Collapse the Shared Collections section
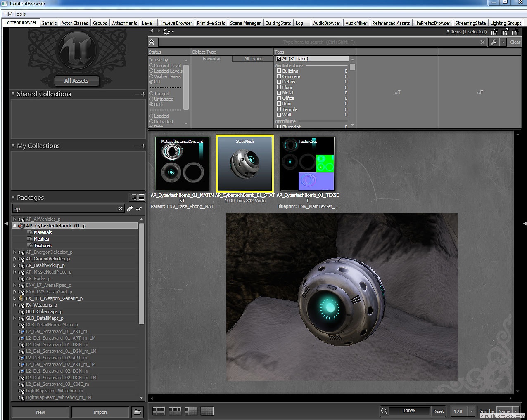The image size is (527, 420). 13,94
